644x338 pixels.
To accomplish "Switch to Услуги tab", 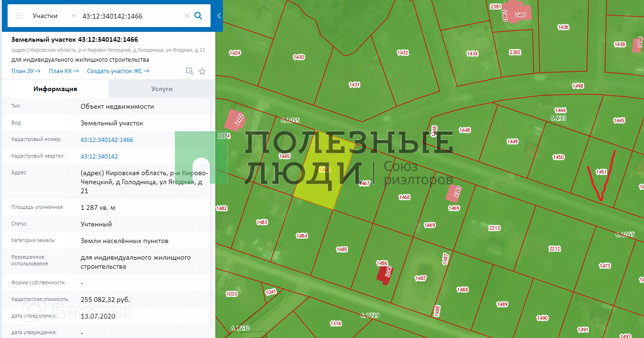I will [x=162, y=89].
